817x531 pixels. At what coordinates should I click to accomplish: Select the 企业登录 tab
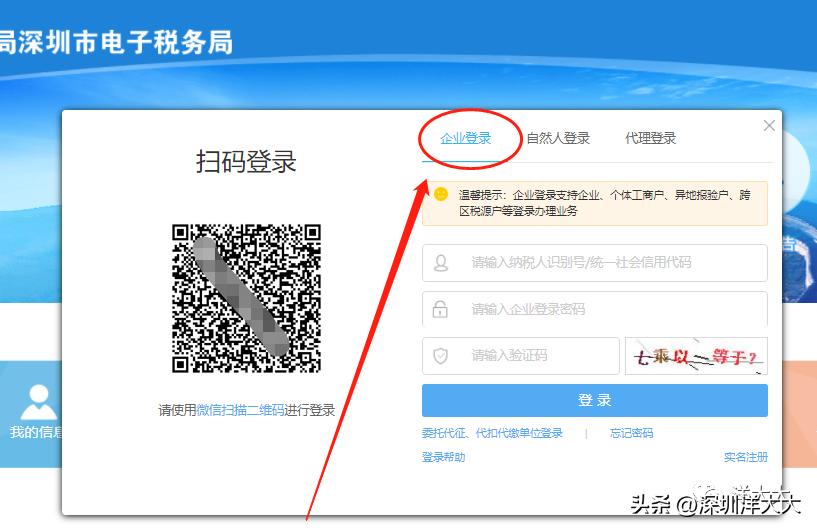tap(466, 138)
